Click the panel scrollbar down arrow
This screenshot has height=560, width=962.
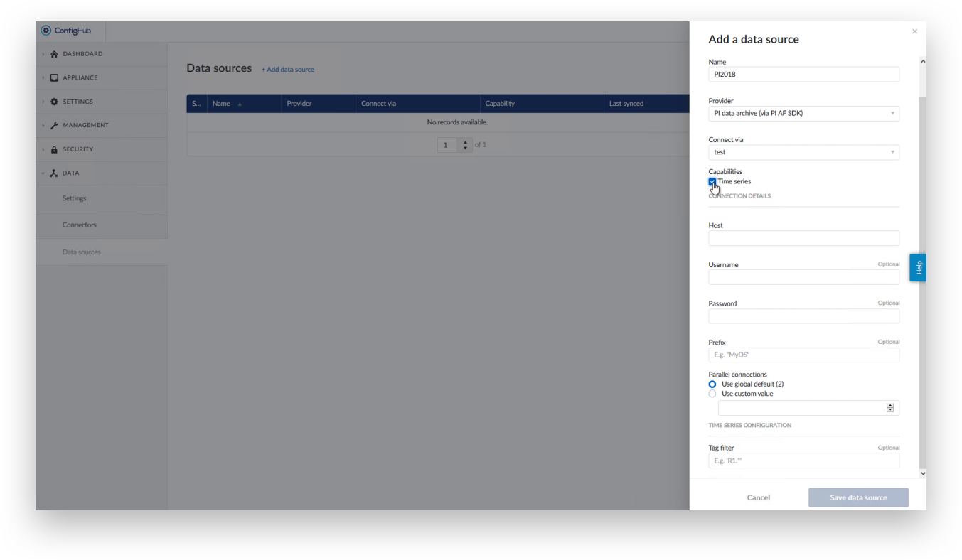923,473
